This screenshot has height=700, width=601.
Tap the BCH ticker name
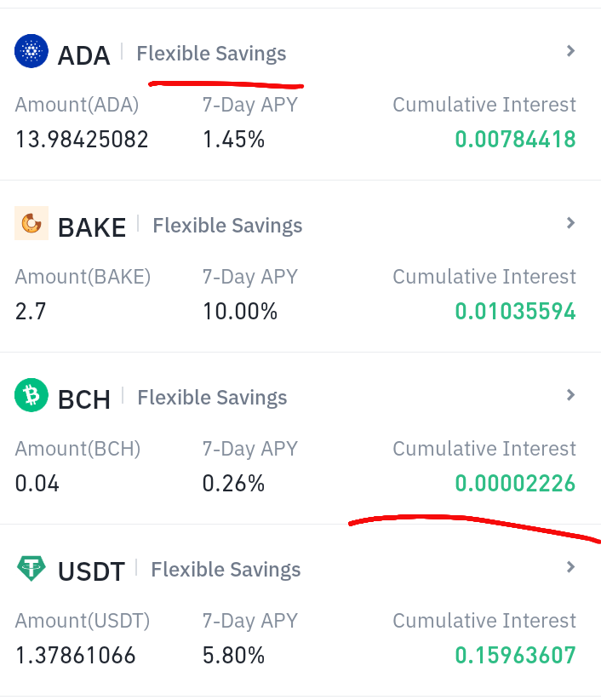(84, 399)
